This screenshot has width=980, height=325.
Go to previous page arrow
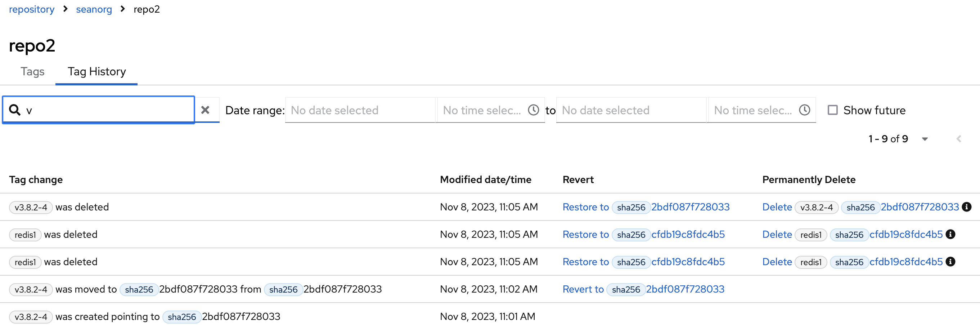click(959, 139)
